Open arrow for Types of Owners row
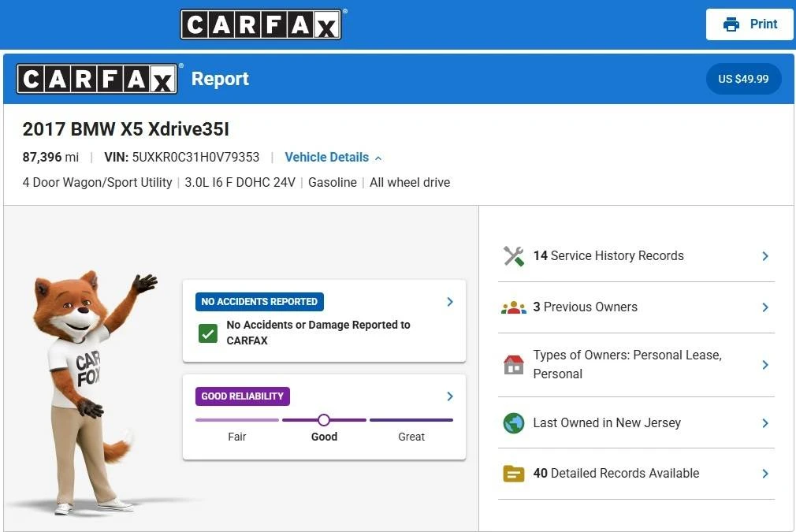 [765, 364]
